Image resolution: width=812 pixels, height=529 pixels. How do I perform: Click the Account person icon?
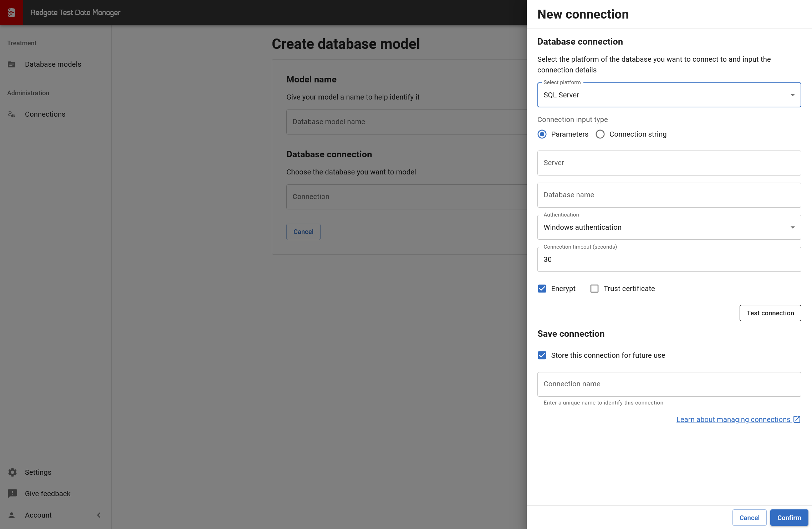pos(12,515)
